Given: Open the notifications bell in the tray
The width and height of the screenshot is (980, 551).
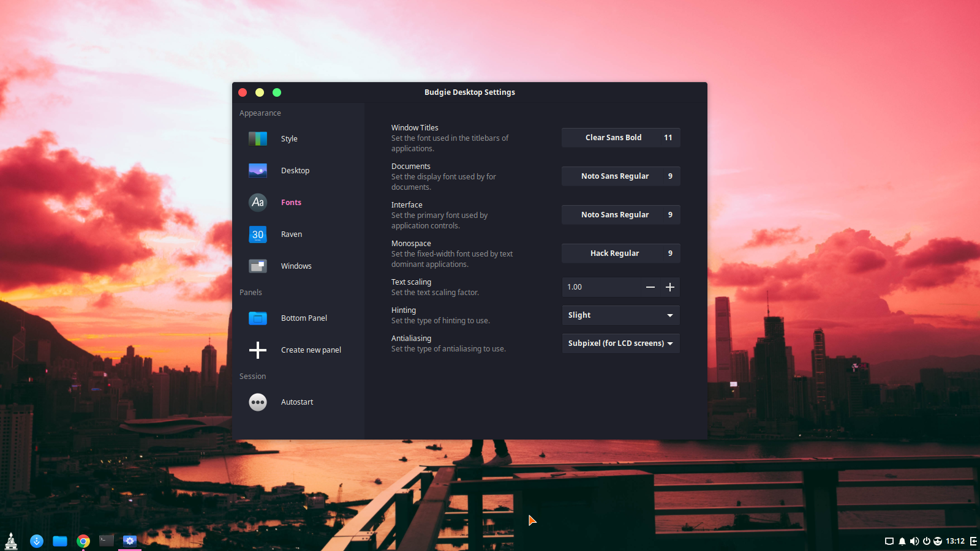Looking at the screenshot, I should tap(902, 541).
